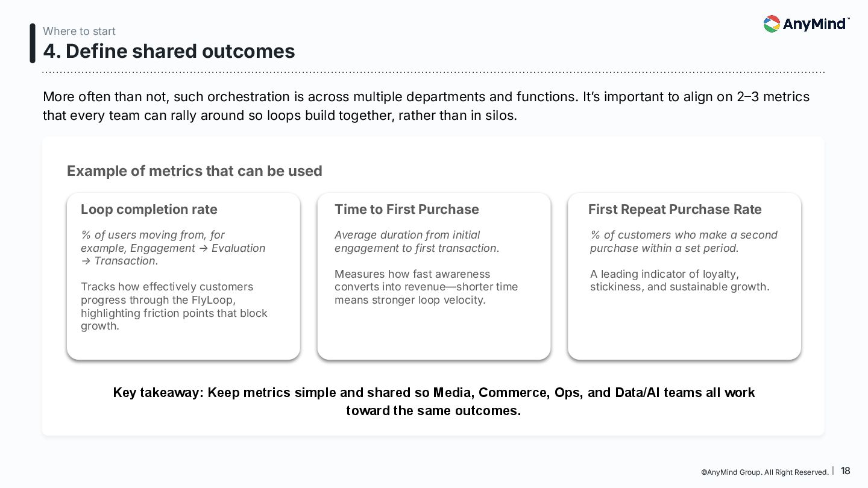Click the 'leading indicator of loyalty' paragraph
The image size is (868, 488).
[679, 280]
